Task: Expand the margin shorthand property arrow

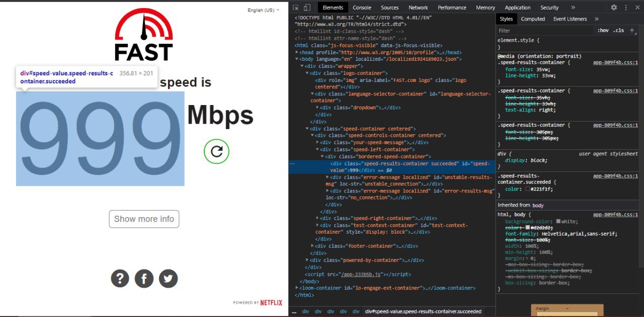Action: [527, 258]
